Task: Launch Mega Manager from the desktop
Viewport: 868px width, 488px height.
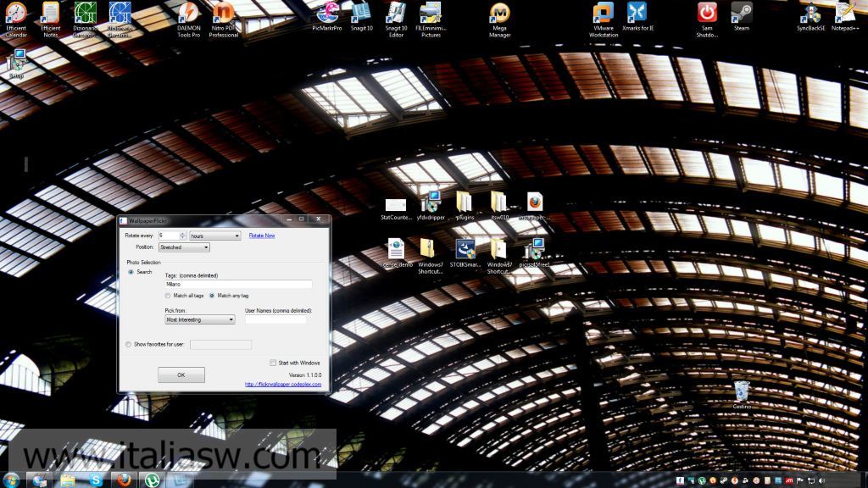Action: coord(500,19)
